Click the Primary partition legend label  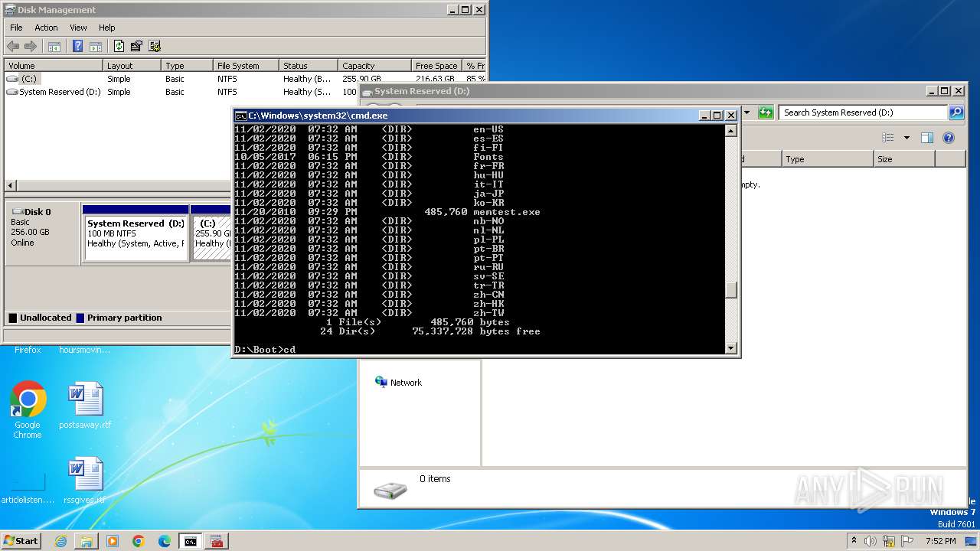[x=125, y=318]
